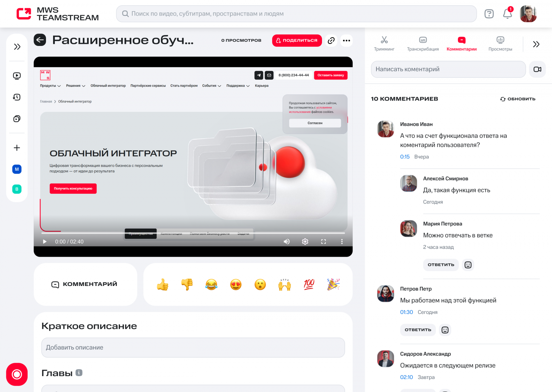This screenshot has height=392, width=552.
Task: React to the video with the thumbs up emoji
Action: point(162,284)
